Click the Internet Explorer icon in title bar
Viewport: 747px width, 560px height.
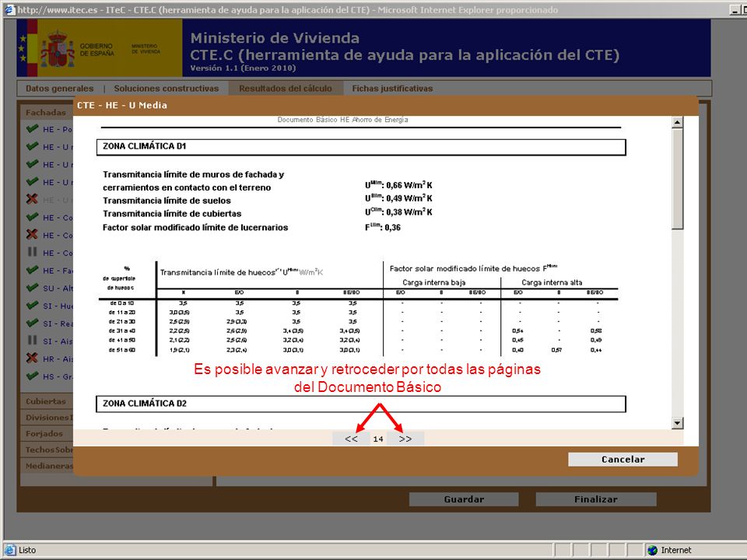(9, 9)
